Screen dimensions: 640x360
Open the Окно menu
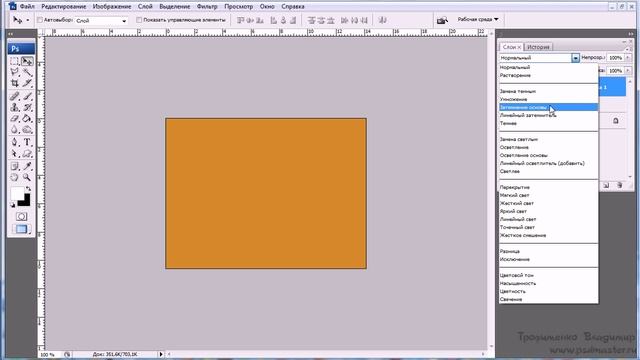[x=267, y=7]
